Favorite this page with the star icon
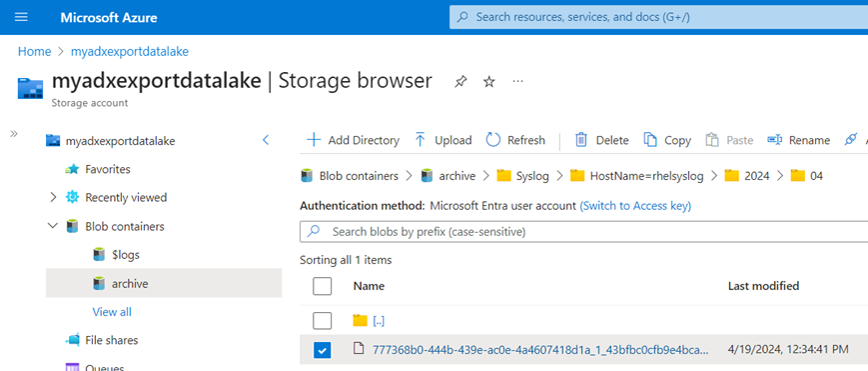 (x=488, y=82)
